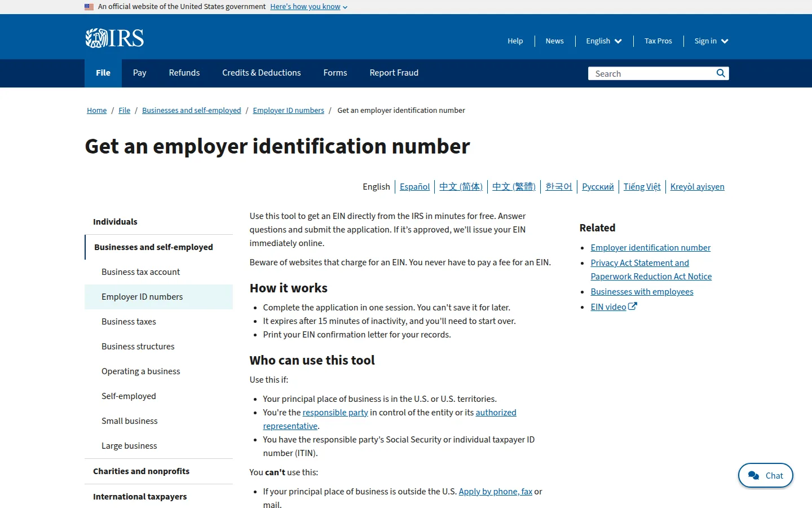Open Business structures in sidebar

[158, 347]
